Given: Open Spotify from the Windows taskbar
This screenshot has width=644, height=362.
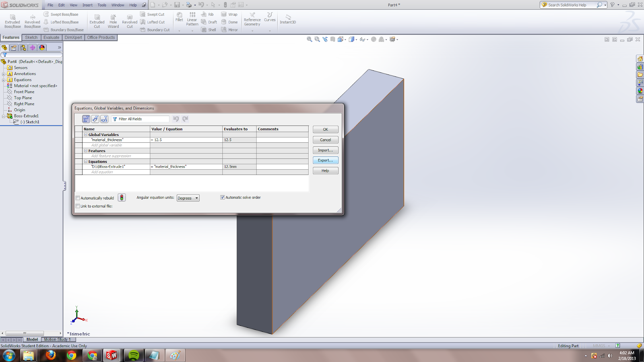Looking at the screenshot, I should [x=134, y=355].
